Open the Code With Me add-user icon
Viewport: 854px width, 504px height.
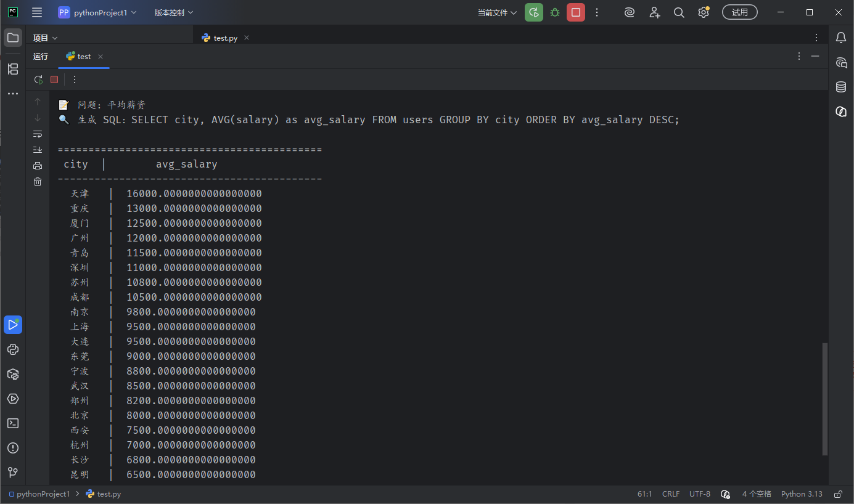[654, 12]
